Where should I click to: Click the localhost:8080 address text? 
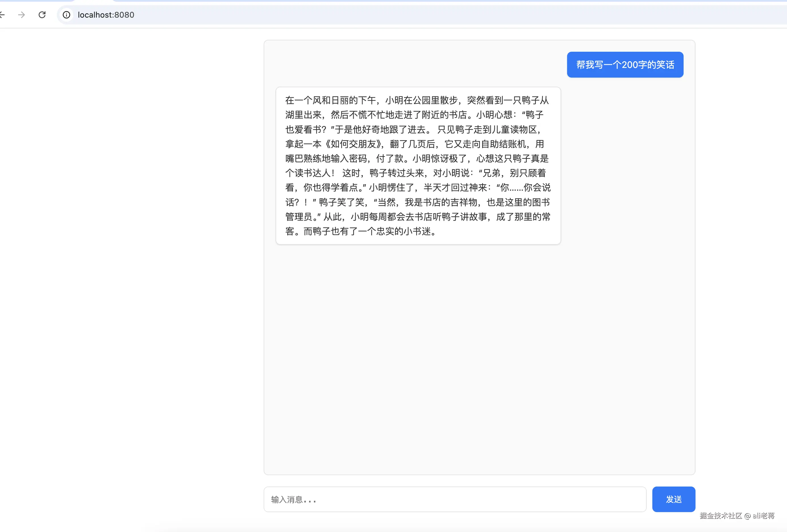pos(106,14)
